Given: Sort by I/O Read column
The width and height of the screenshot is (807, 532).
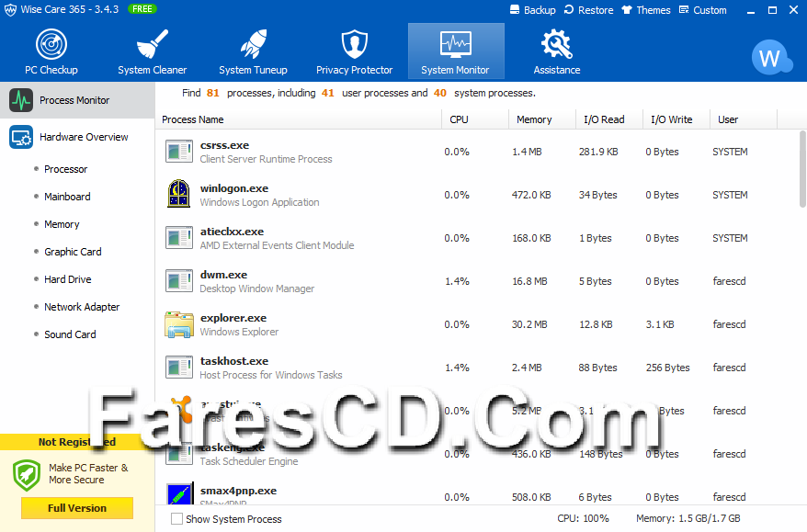Looking at the screenshot, I should coord(609,119).
